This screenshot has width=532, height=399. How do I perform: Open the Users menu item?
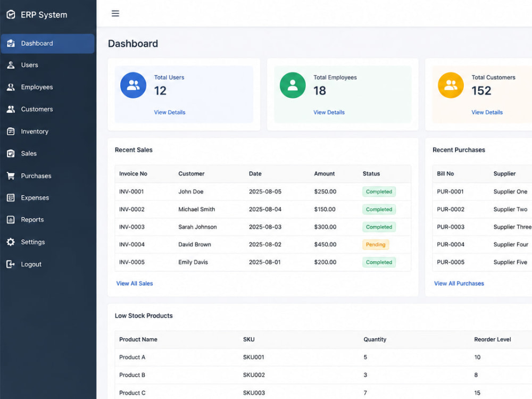tap(47, 65)
